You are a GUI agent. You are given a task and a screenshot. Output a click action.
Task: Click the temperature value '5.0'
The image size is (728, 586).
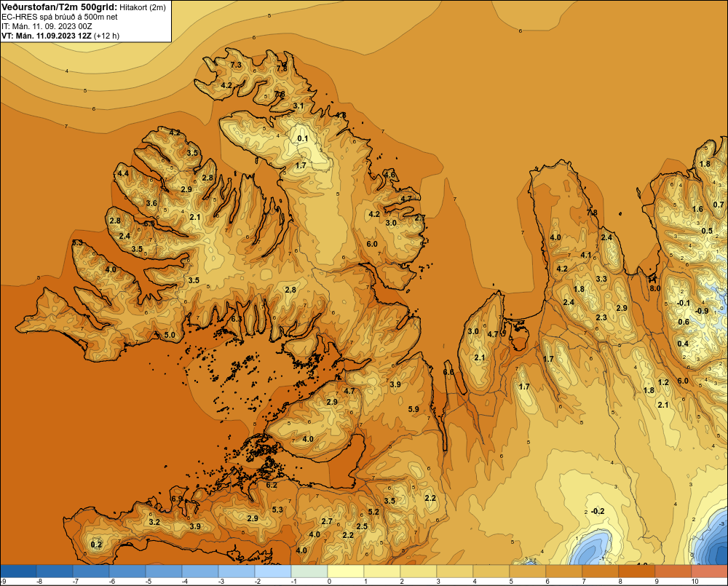[170, 335]
